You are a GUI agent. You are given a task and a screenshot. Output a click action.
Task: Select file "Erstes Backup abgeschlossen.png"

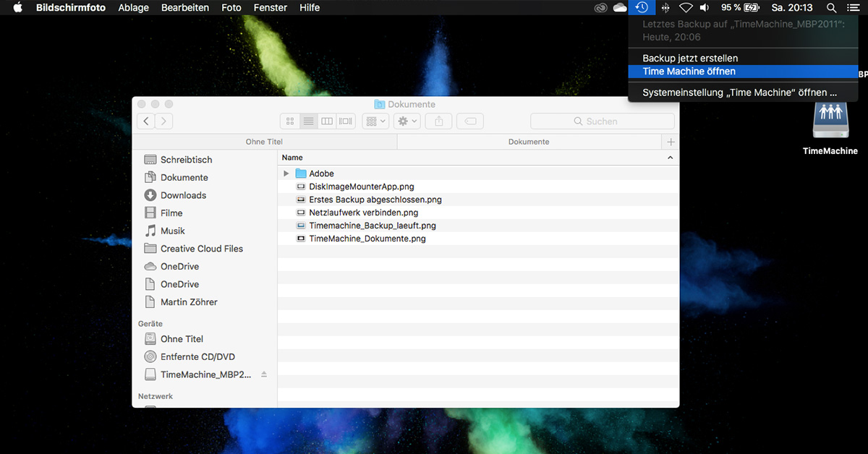tap(478, 200)
